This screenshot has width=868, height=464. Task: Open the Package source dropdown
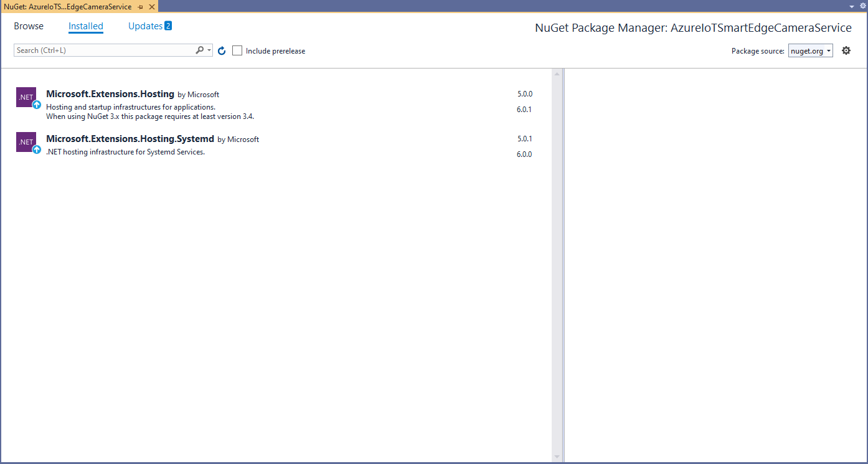coord(810,51)
